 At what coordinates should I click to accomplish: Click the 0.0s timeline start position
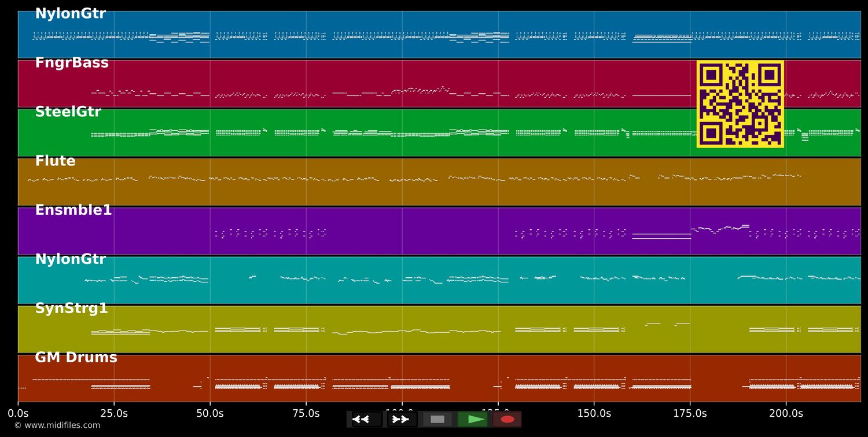tap(19, 413)
